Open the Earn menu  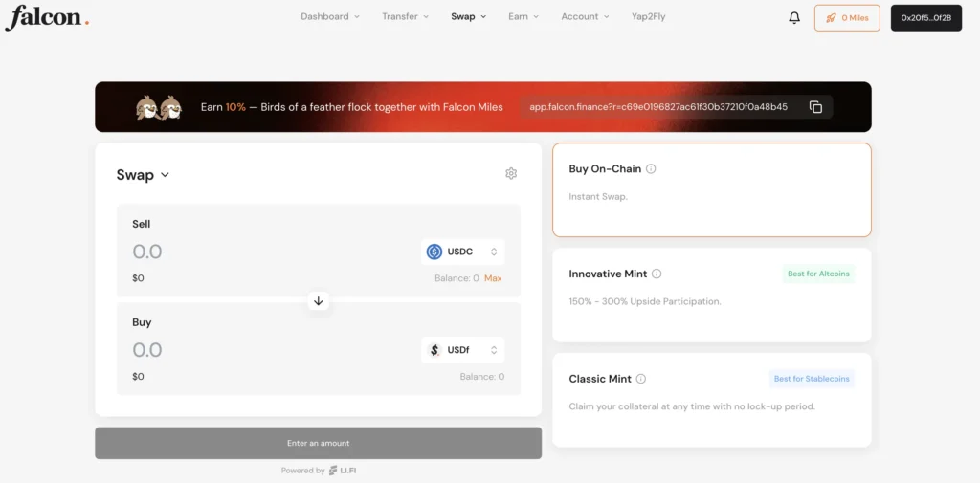(523, 17)
